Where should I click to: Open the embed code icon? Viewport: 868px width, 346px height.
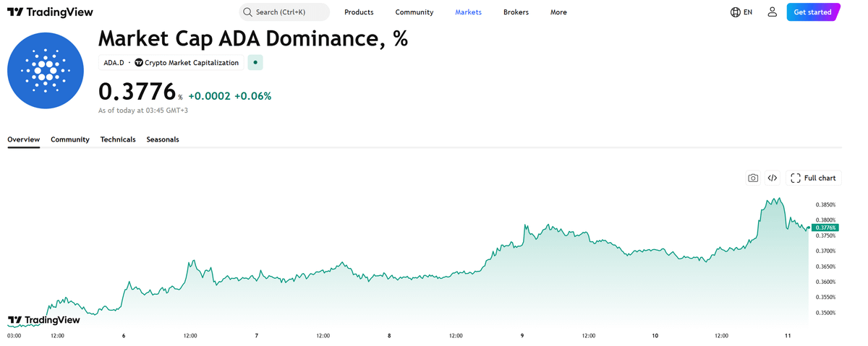[x=773, y=178]
